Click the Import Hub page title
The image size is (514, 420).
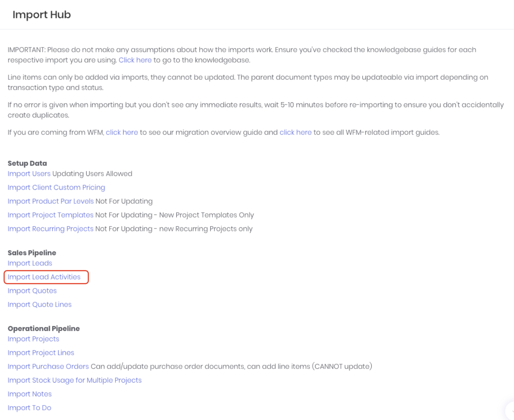(42, 15)
